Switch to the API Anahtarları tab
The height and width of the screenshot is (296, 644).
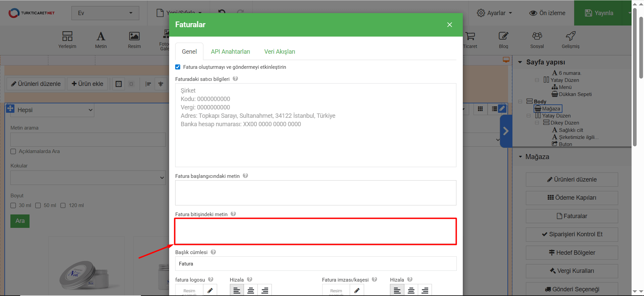(230, 52)
